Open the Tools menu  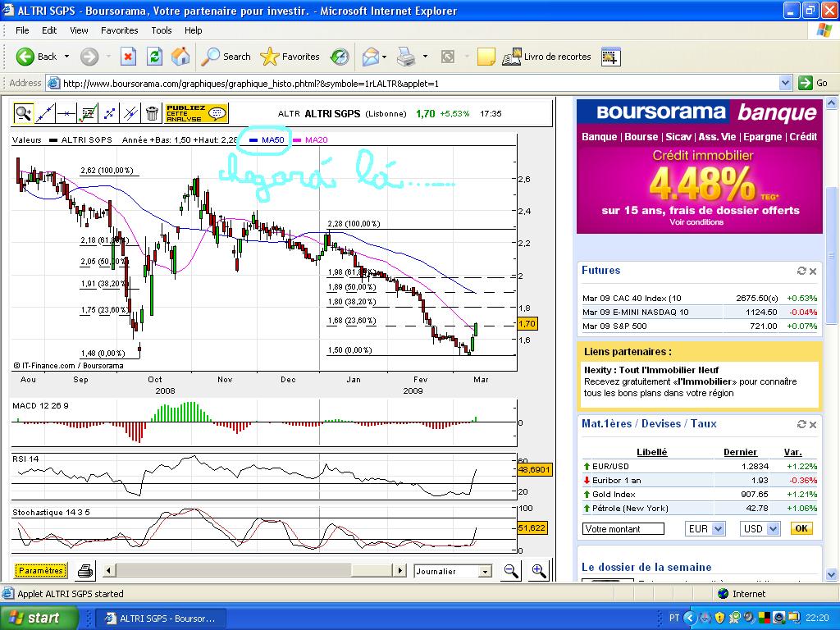click(x=162, y=30)
